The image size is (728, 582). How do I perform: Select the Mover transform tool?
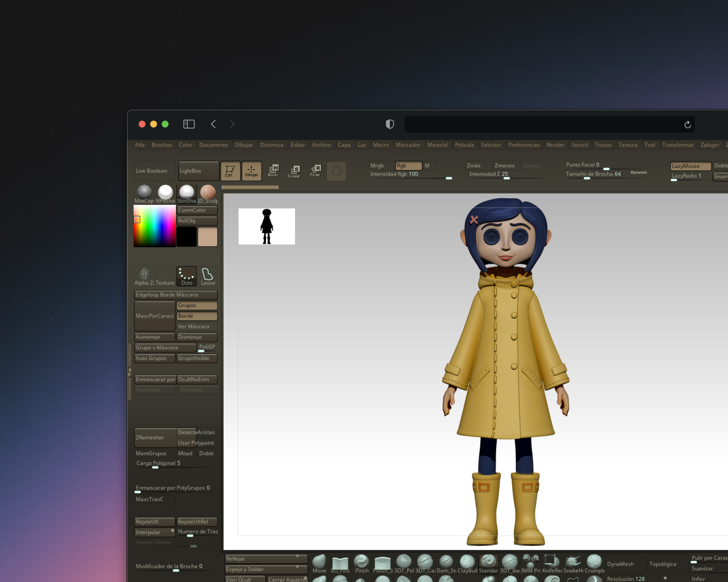tap(273, 171)
